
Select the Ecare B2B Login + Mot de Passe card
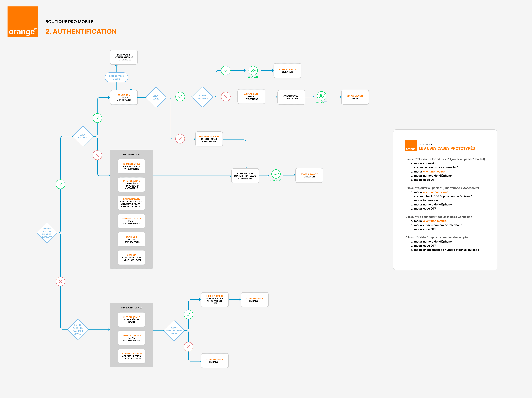tap(131, 239)
